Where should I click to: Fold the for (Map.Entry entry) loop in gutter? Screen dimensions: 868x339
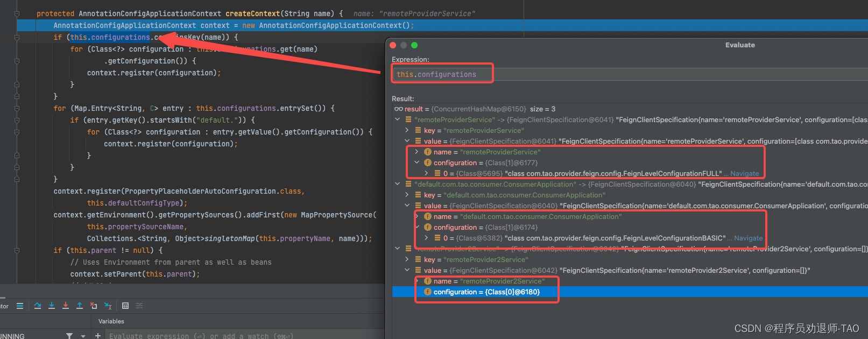17,108
